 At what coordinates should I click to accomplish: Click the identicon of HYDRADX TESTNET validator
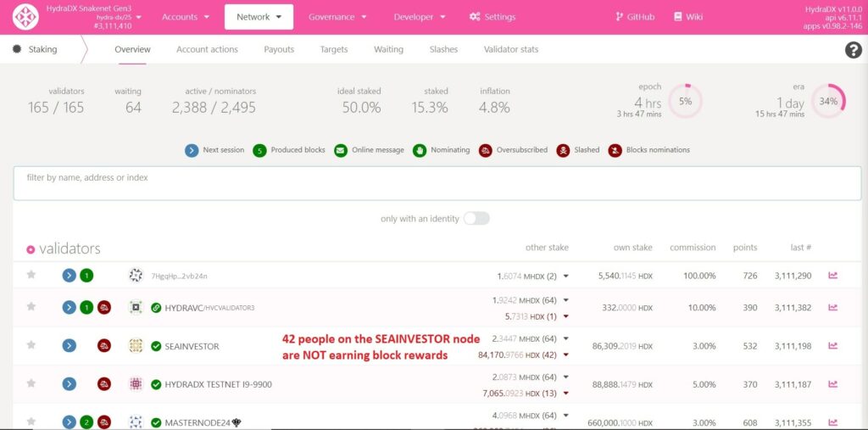[136, 384]
